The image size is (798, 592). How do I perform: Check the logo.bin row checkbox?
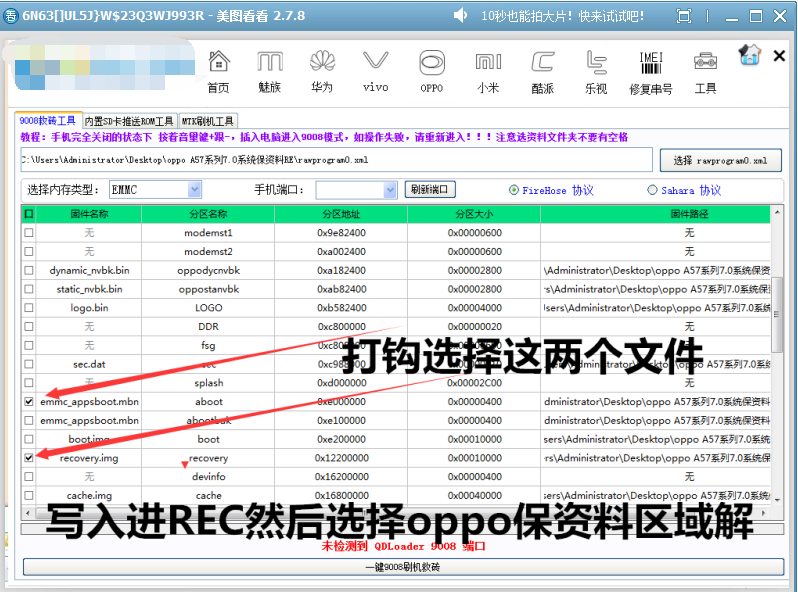(29, 308)
